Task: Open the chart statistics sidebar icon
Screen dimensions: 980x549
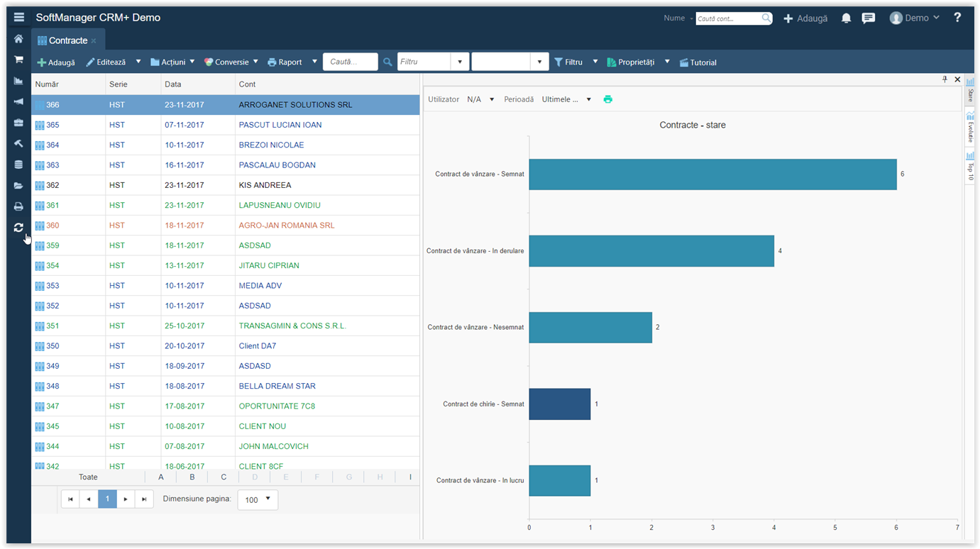Action: click(x=18, y=81)
